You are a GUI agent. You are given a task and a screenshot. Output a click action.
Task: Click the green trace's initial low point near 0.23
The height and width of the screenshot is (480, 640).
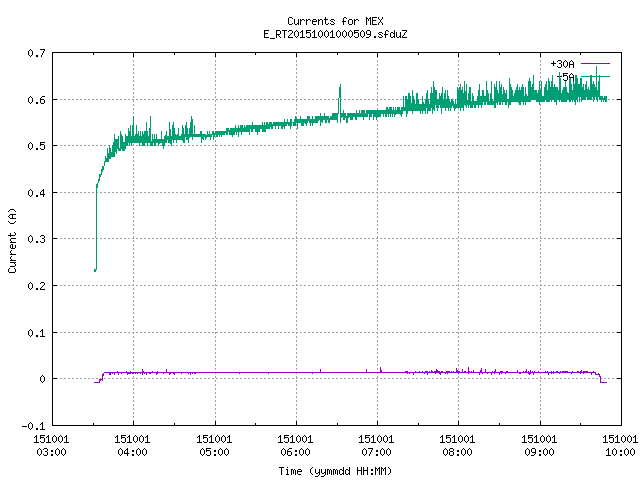pos(96,270)
